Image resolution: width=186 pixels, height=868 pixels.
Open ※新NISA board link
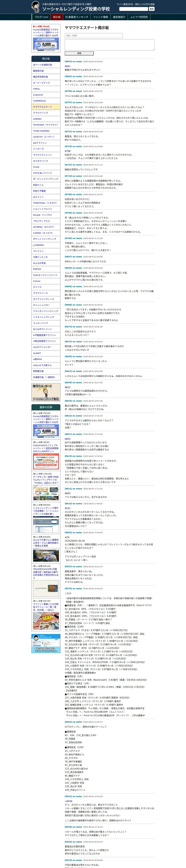coord(46,359)
